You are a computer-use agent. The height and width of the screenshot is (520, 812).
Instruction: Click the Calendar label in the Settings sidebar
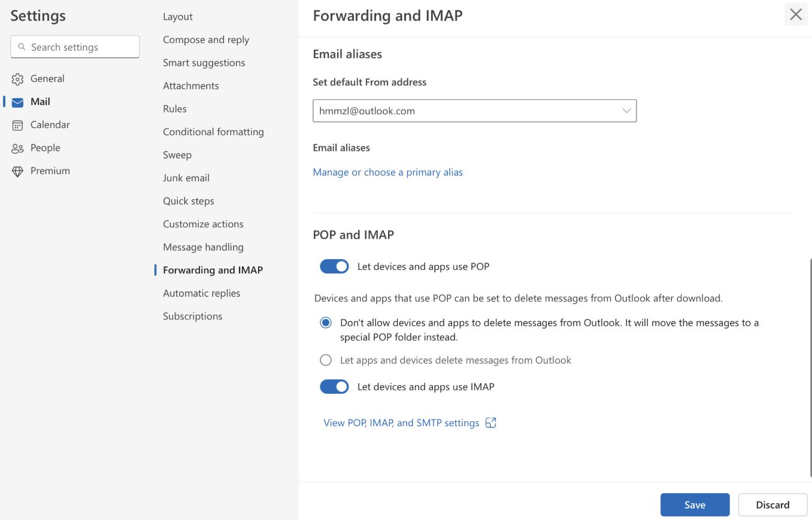click(50, 124)
